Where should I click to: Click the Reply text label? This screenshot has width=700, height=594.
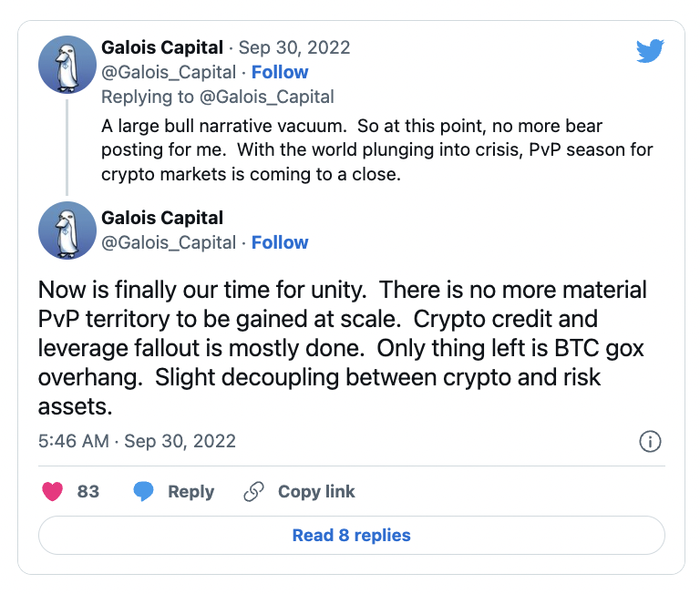[190, 491]
